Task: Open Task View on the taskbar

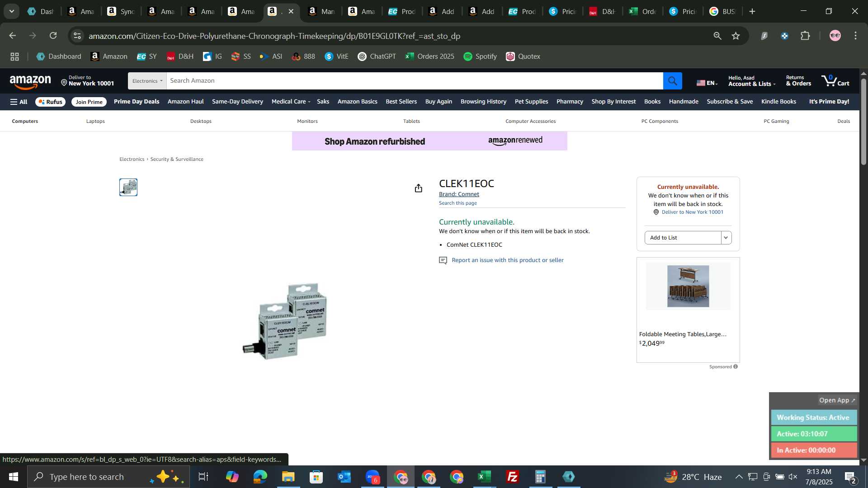Action: click(203, 477)
